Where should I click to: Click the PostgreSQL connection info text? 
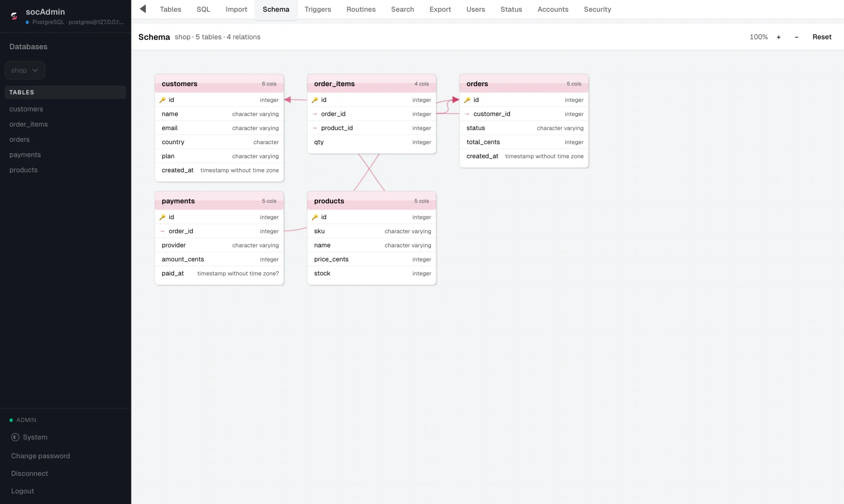78,22
